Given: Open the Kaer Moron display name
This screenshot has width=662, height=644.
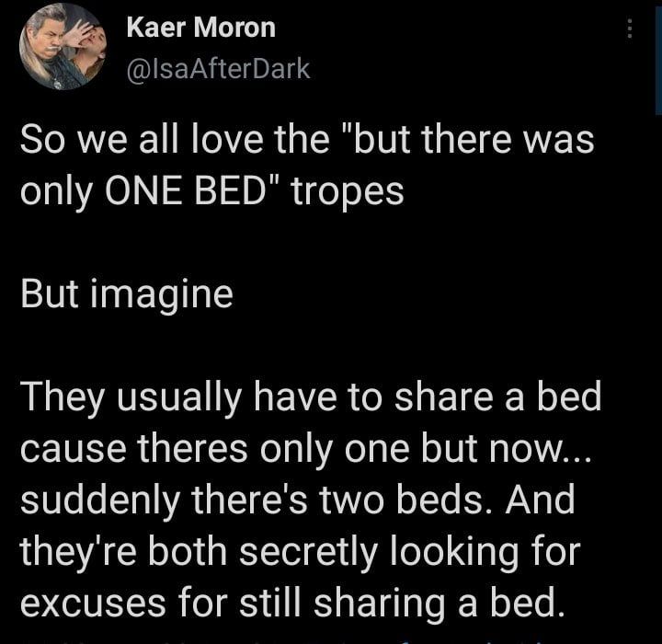Looking at the screenshot, I should [201, 28].
